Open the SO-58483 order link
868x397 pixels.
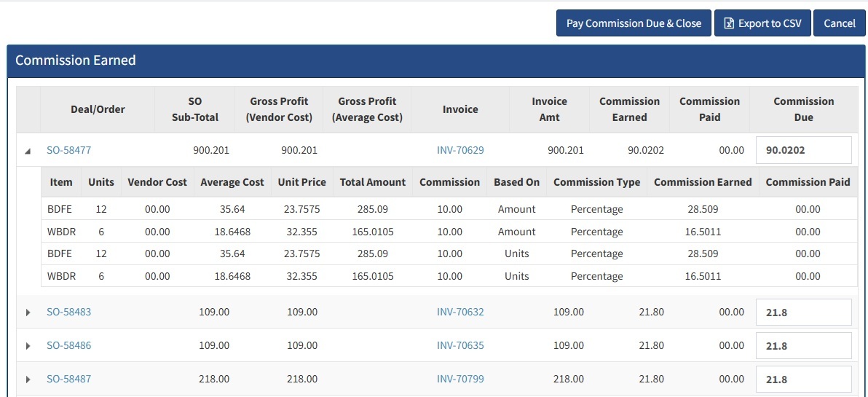click(68, 312)
